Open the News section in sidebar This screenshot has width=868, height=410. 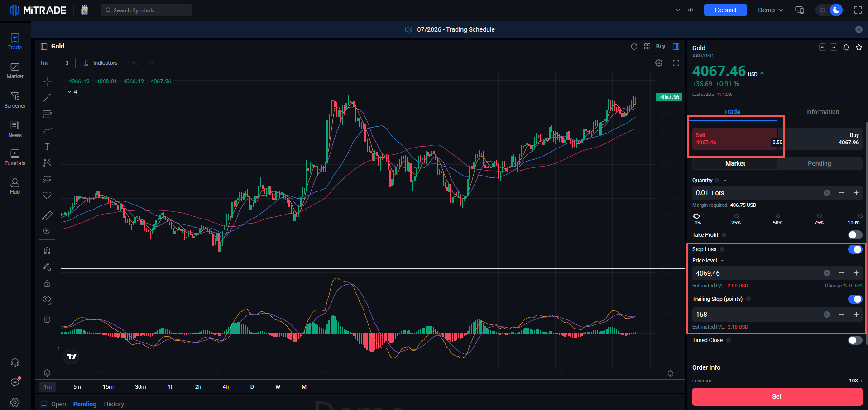(15, 129)
